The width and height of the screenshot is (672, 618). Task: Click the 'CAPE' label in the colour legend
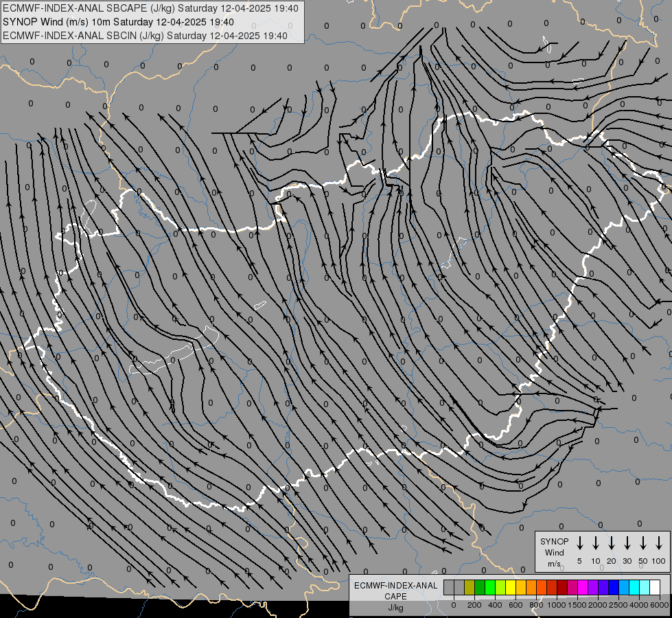coord(395,597)
